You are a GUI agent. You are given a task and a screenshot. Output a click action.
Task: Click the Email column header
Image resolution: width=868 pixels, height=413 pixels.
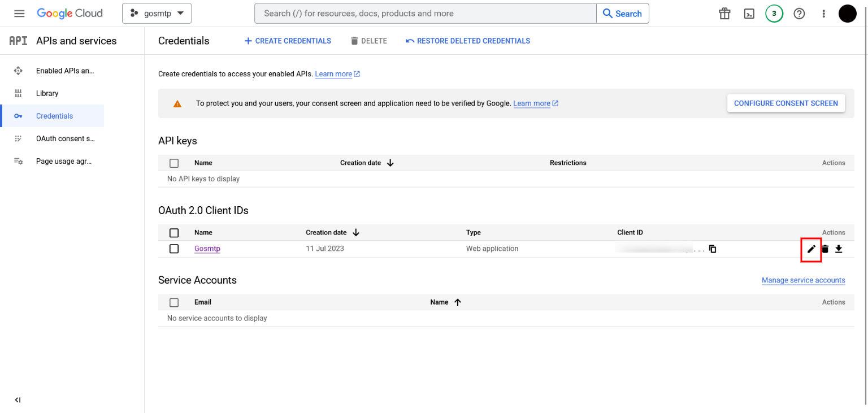click(203, 302)
